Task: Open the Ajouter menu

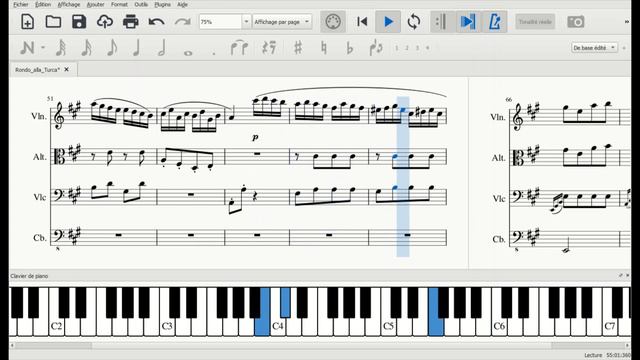Action: pos(96,4)
